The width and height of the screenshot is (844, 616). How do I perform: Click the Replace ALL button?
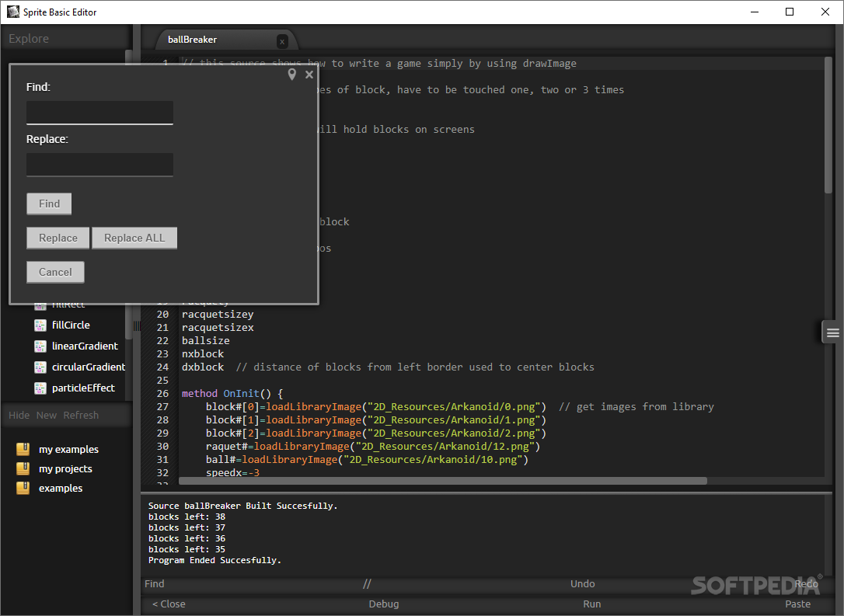[x=134, y=238]
